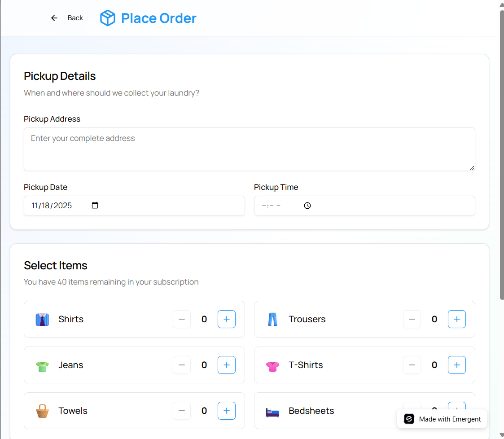This screenshot has height=439, width=504.
Task: Click the Towels basket icon
Action: pyautogui.click(x=42, y=410)
